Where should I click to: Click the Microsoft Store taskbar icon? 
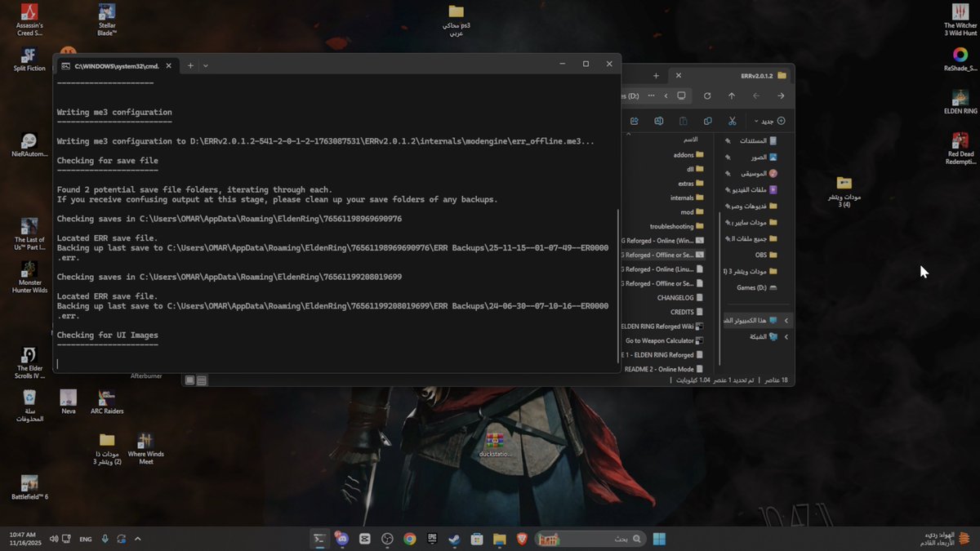(x=477, y=539)
